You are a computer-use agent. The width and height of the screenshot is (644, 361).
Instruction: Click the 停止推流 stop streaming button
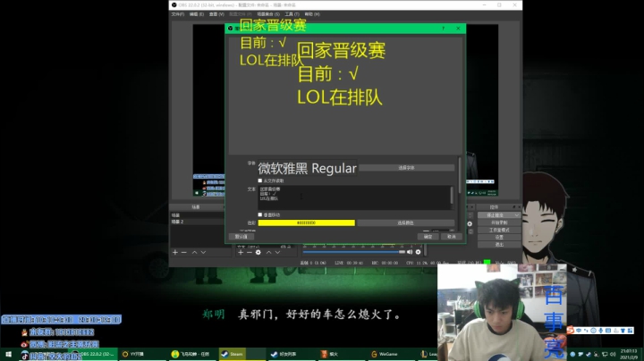pyautogui.click(x=496, y=215)
